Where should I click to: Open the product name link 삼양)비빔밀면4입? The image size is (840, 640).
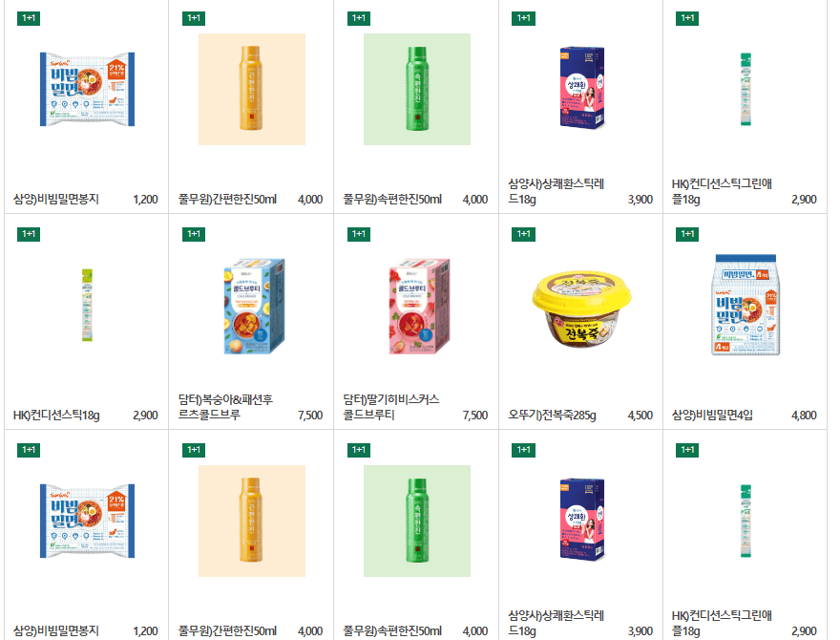712,415
